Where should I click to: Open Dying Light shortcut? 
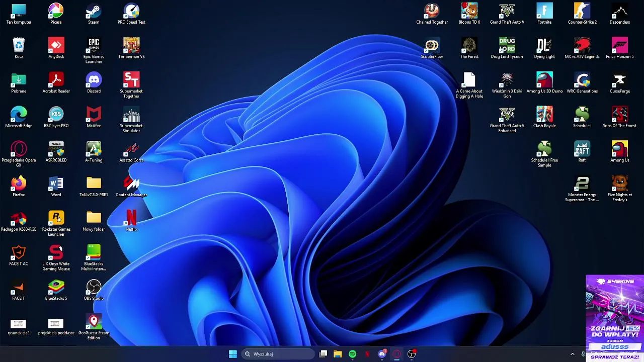pos(544,48)
